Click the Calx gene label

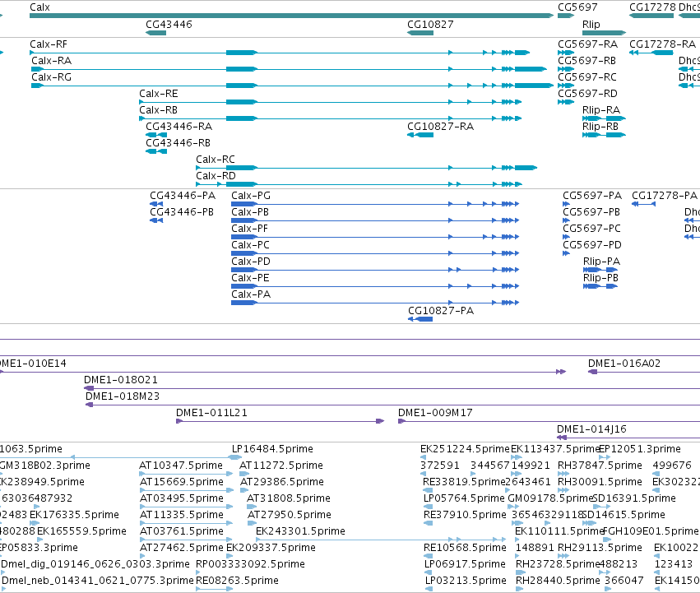coord(39,7)
